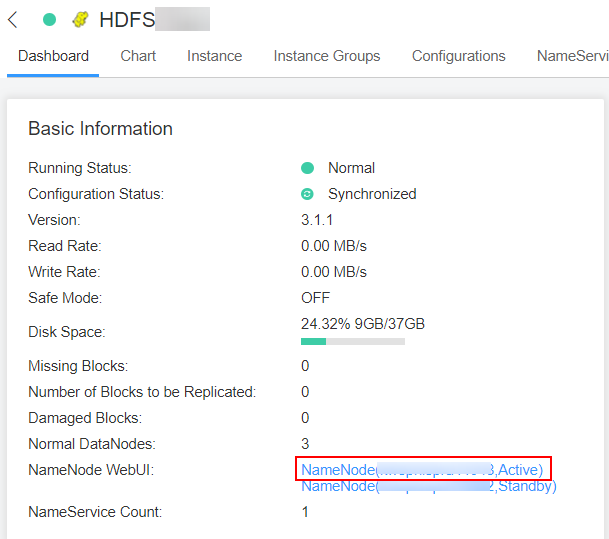Open the Configurations tab
This screenshot has height=539, width=609.
pos(458,56)
